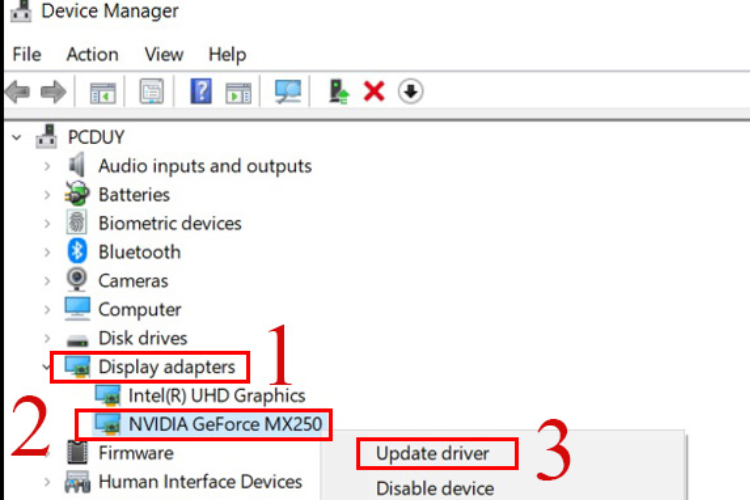Select the Cameras category
Screen dimensions: 750x500
coord(132,281)
